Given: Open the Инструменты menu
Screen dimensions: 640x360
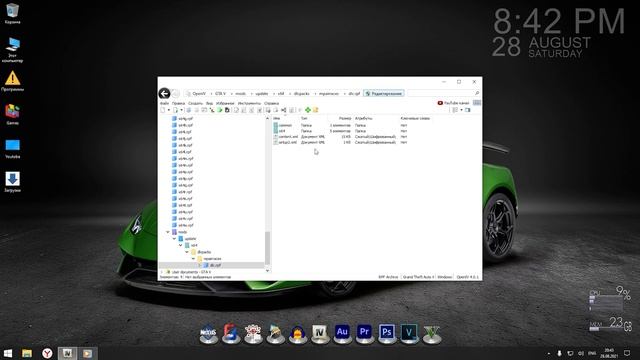Looking at the screenshot, I should [249, 103].
